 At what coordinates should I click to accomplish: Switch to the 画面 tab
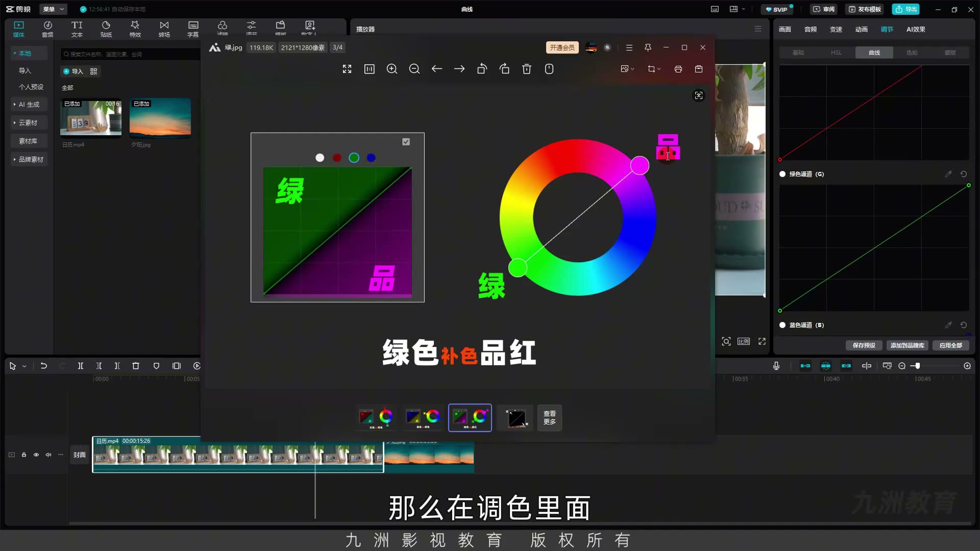(785, 30)
